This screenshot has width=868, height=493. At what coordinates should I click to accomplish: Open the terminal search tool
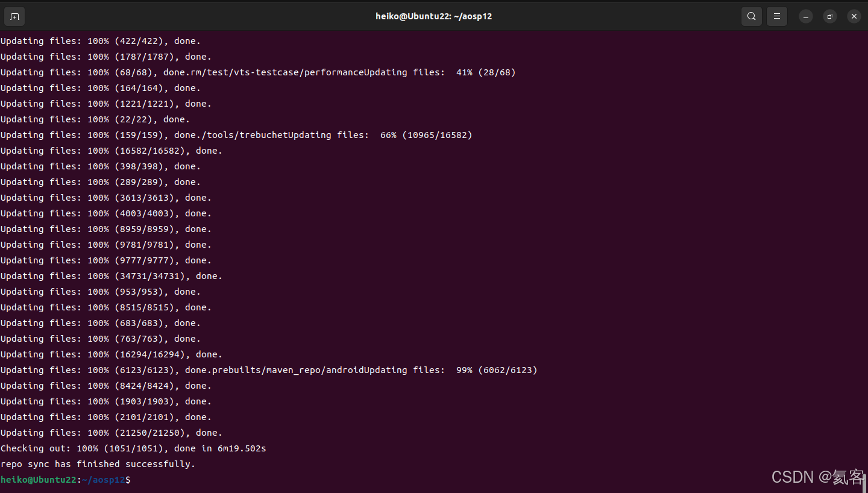pos(751,16)
